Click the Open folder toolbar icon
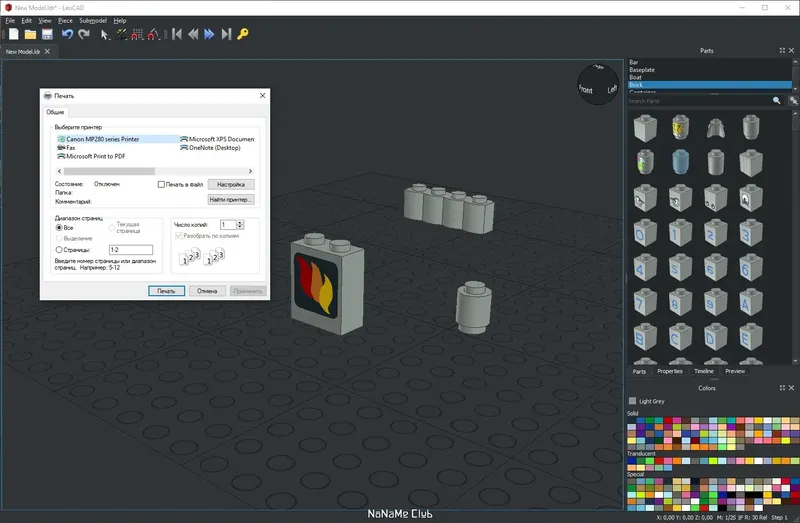 (30, 34)
